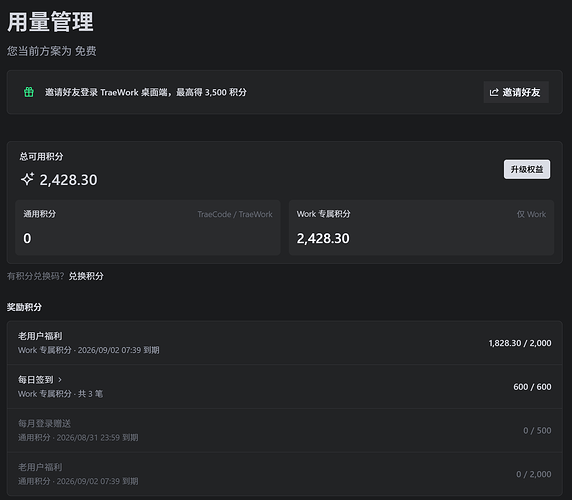Click the 仅 Work caption text
572x500 pixels.
pyautogui.click(x=531, y=214)
